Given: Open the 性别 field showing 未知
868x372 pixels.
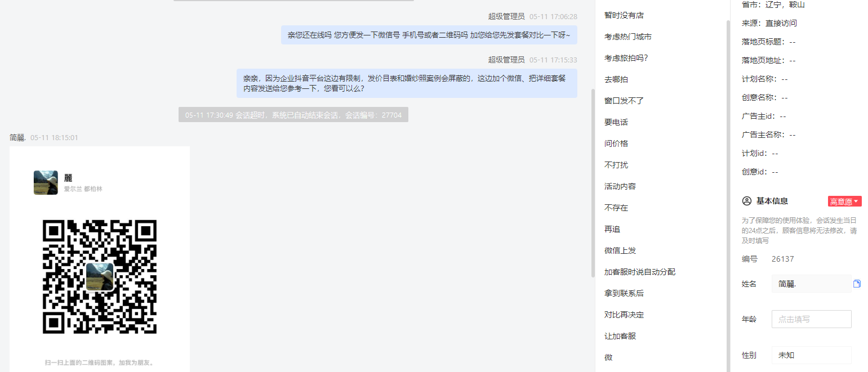Looking at the screenshot, I should tap(811, 355).
